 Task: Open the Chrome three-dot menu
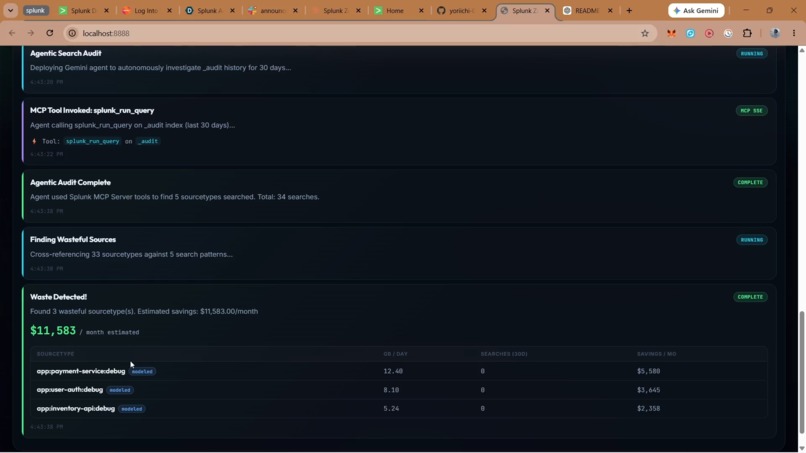(794, 33)
